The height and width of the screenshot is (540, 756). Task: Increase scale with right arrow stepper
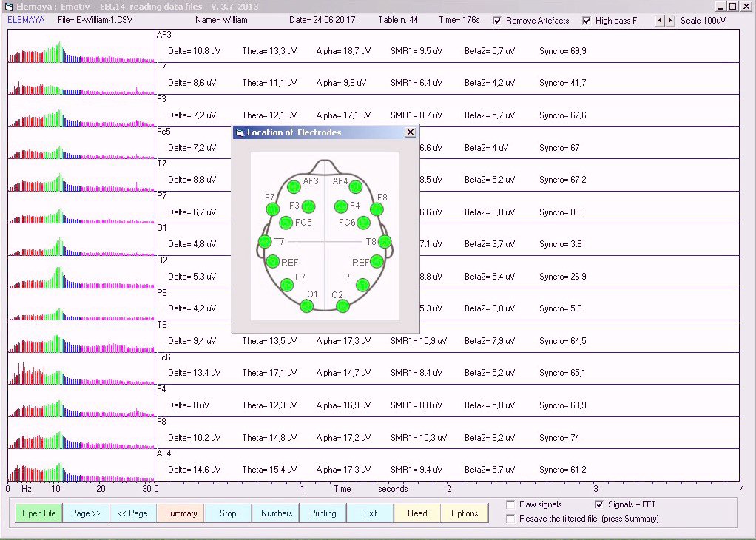pos(671,21)
